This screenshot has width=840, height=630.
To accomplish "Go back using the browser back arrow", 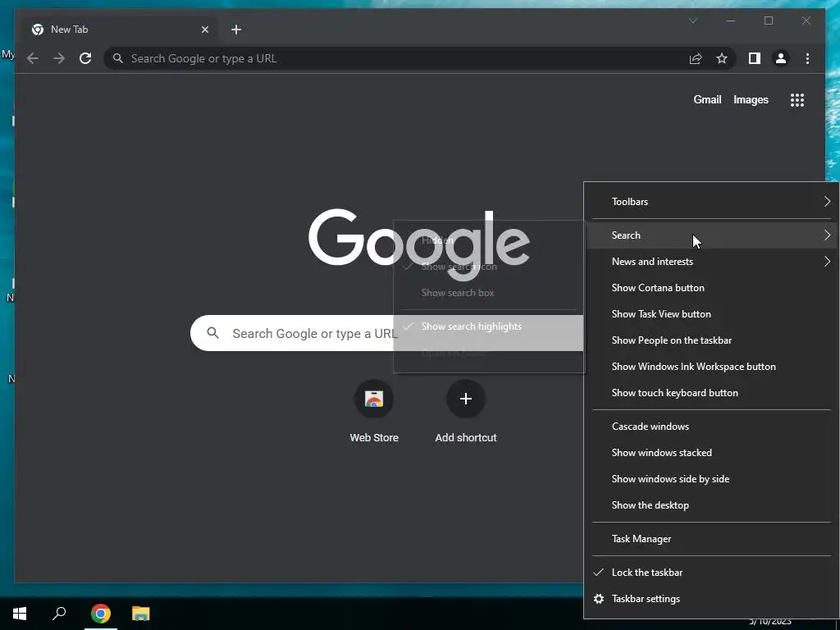I will coord(33,58).
